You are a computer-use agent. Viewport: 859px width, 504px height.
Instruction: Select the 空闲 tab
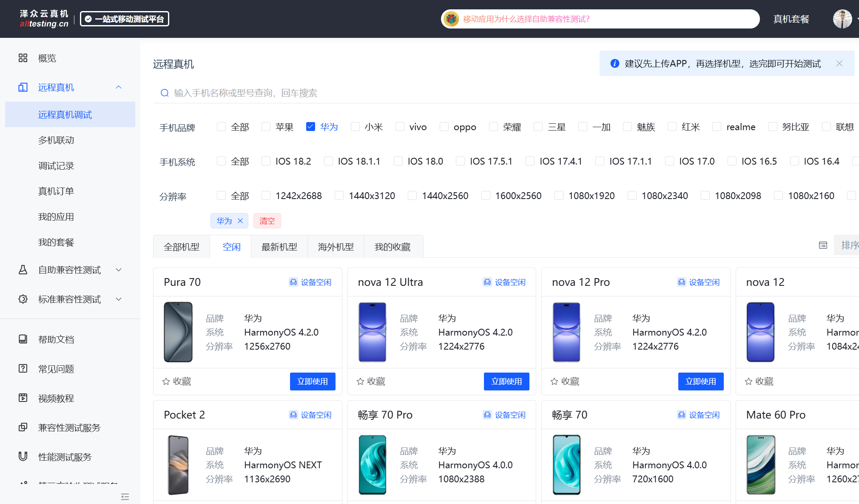pos(231,247)
